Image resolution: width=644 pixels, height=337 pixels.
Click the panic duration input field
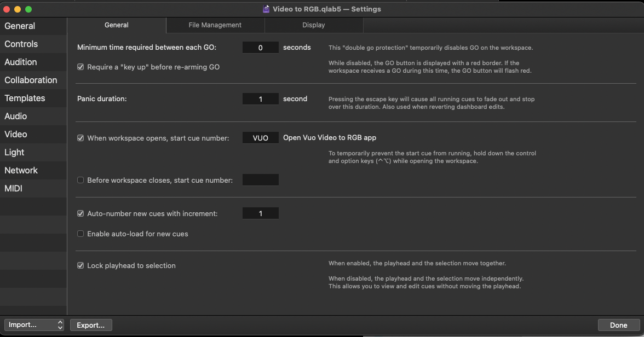pyautogui.click(x=260, y=98)
